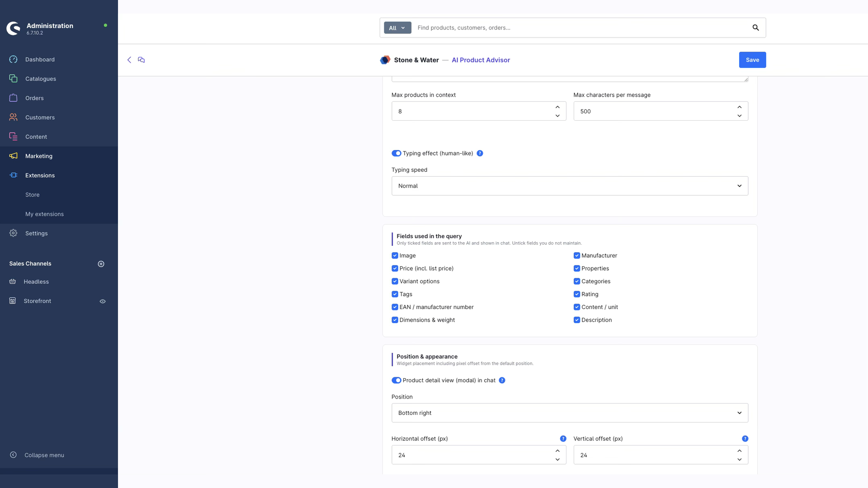Go to Catalogues in sidebar
The width and height of the screenshot is (868, 488).
[41, 79]
